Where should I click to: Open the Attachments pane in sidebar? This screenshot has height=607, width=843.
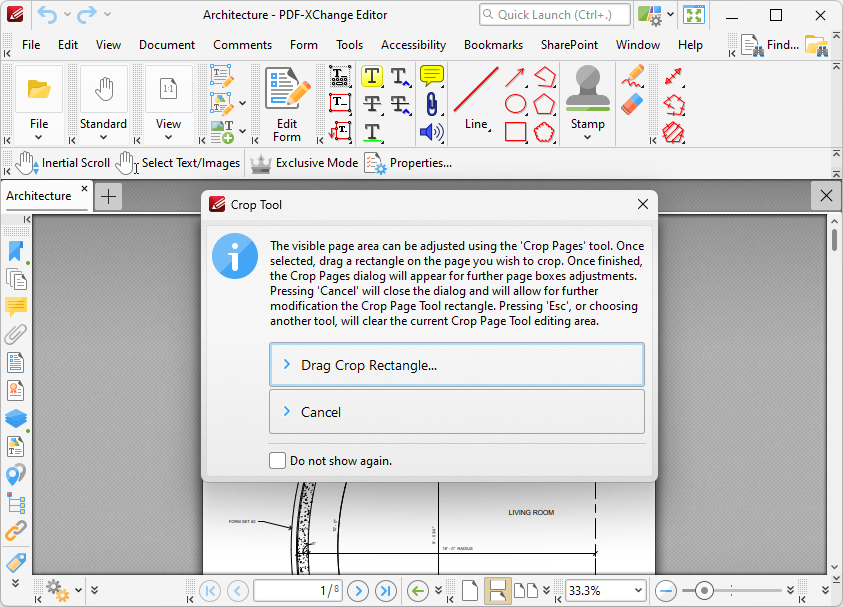(16, 334)
